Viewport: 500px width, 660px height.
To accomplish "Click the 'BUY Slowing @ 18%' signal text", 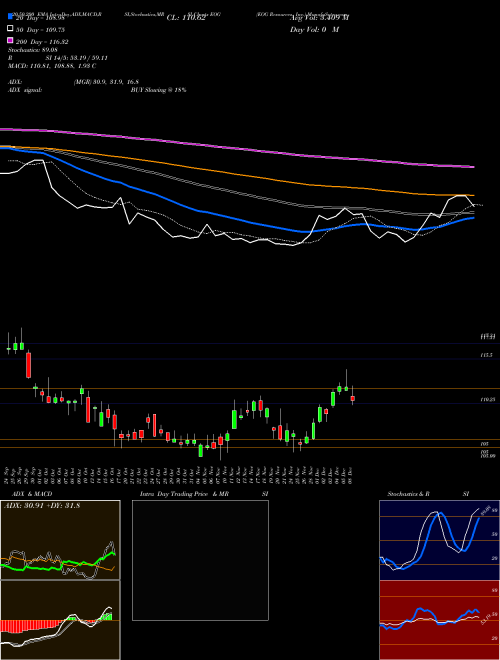I will tap(158, 90).
